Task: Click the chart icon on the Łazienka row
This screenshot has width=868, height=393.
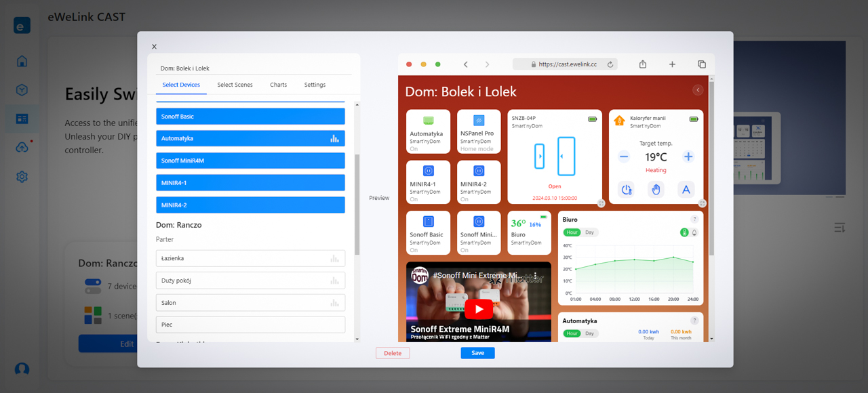Action: coord(334,258)
